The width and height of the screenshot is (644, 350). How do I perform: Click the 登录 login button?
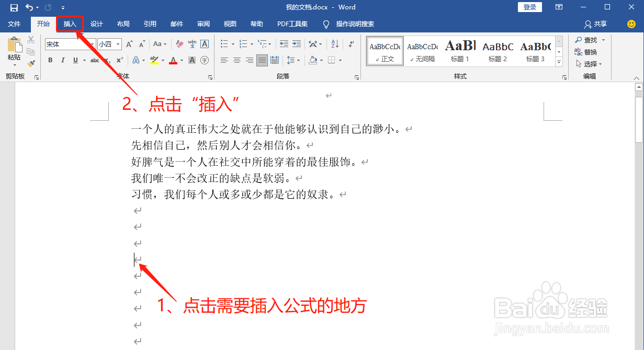[x=529, y=7]
